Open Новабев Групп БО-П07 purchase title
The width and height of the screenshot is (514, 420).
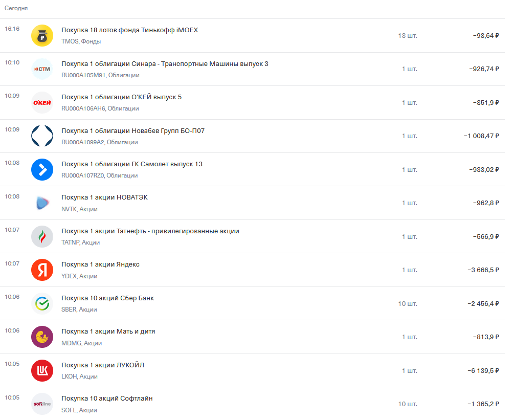pyautogui.click(x=133, y=130)
